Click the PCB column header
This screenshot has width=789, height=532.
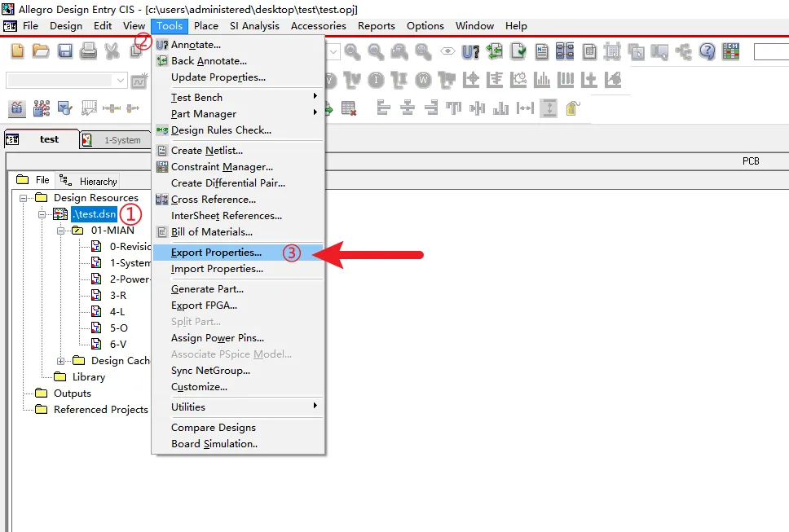click(x=750, y=161)
